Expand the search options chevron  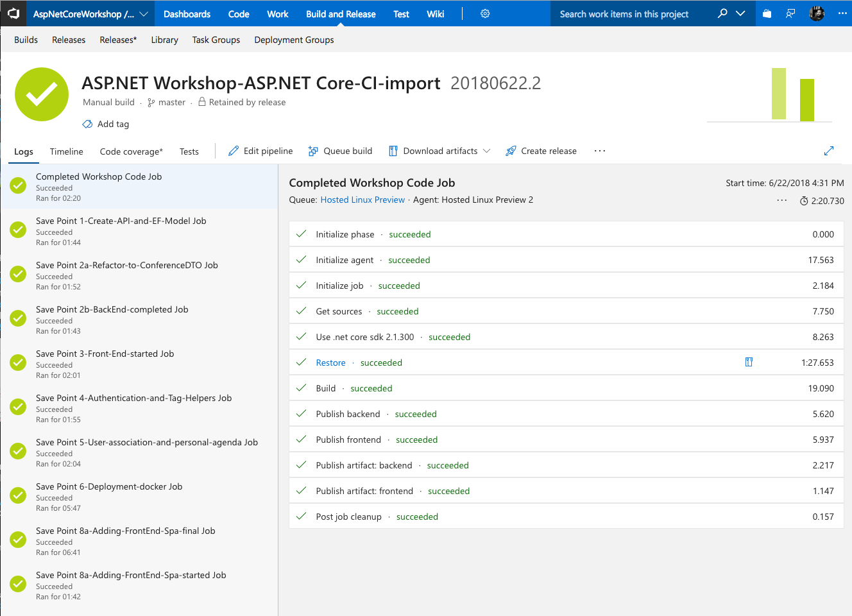click(740, 13)
